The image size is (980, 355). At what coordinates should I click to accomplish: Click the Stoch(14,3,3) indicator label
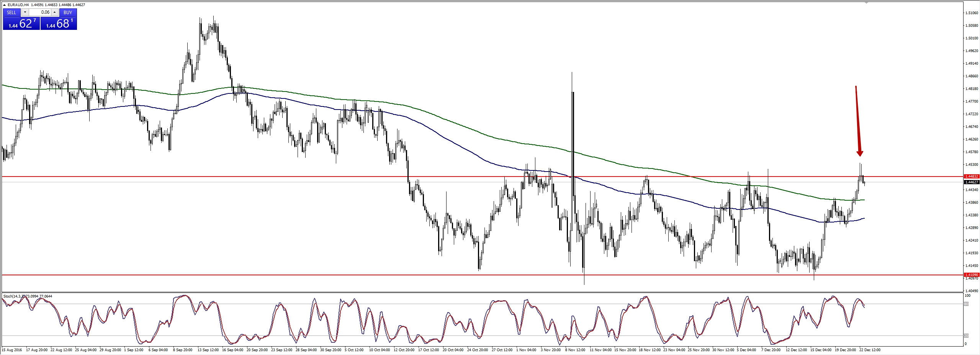click(28, 296)
